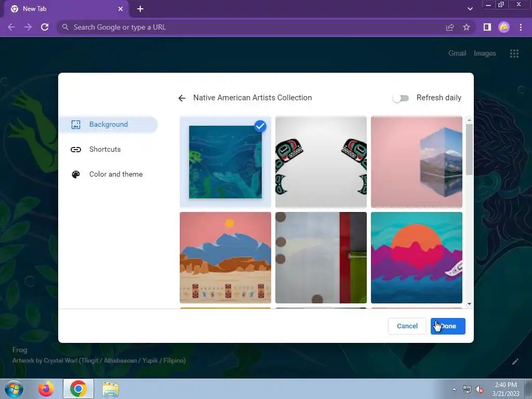Image resolution: width=532 pixels, height=399 pixels.
Task: Choose the desert mountains with sun thumbnail
Action: 225,258
